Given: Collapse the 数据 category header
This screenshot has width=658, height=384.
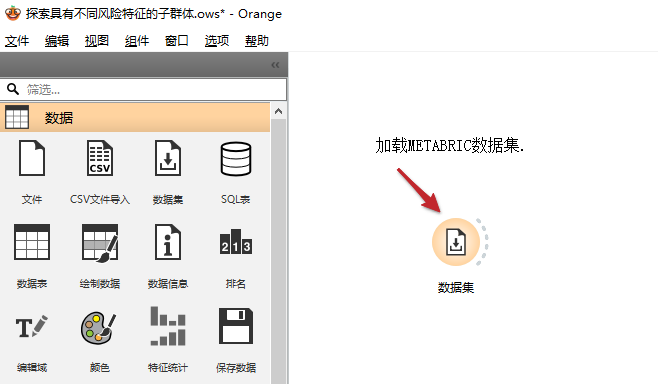Looking at the screenshot, I should (x=135, y=118).
